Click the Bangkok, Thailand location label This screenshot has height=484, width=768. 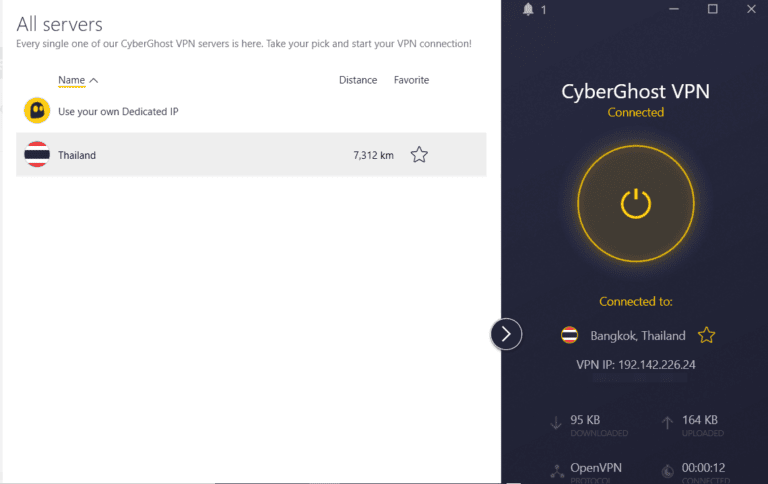[638, 336]
